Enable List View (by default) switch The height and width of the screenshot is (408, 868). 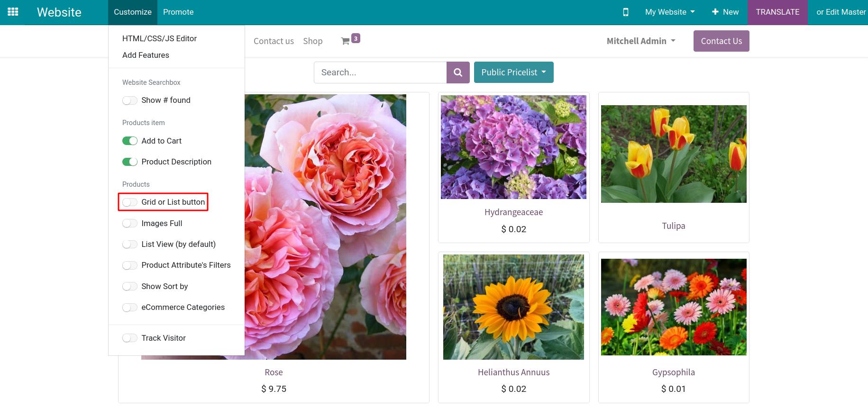130,244
